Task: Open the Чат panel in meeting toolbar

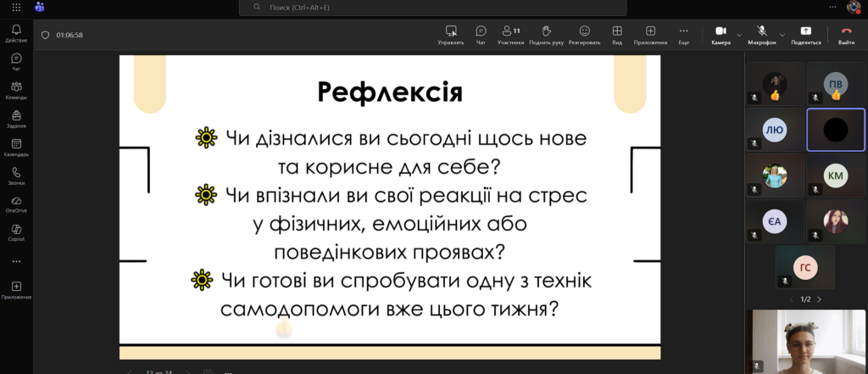Action: [x=481, y=34]
